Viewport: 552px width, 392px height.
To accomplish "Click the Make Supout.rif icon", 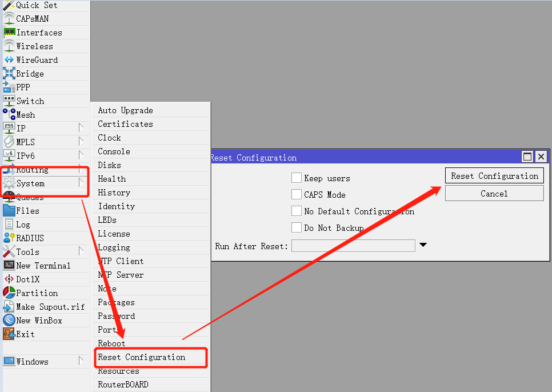I will 9,307.
